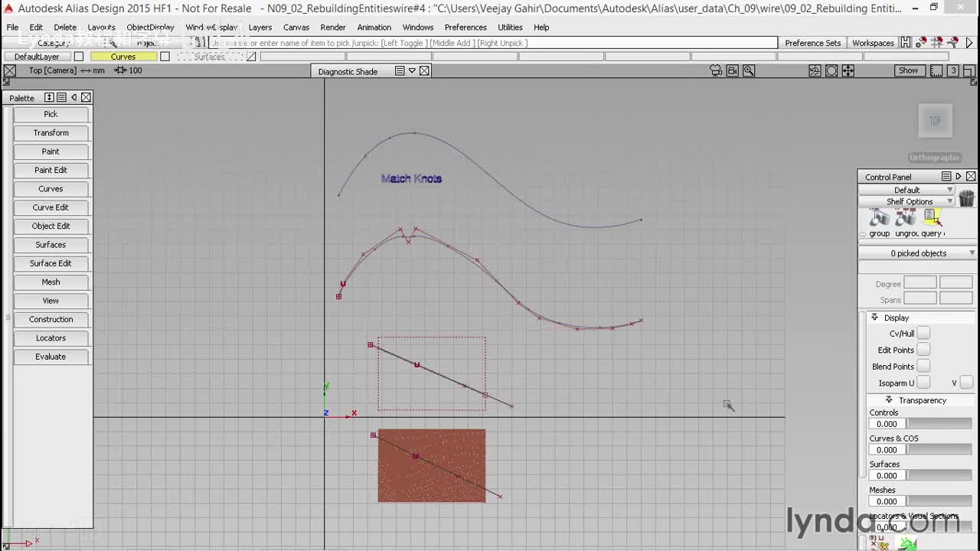The height and width of the screenshot is (551, 980).
Task: Open the Palette menu icon
Action: 61,97
